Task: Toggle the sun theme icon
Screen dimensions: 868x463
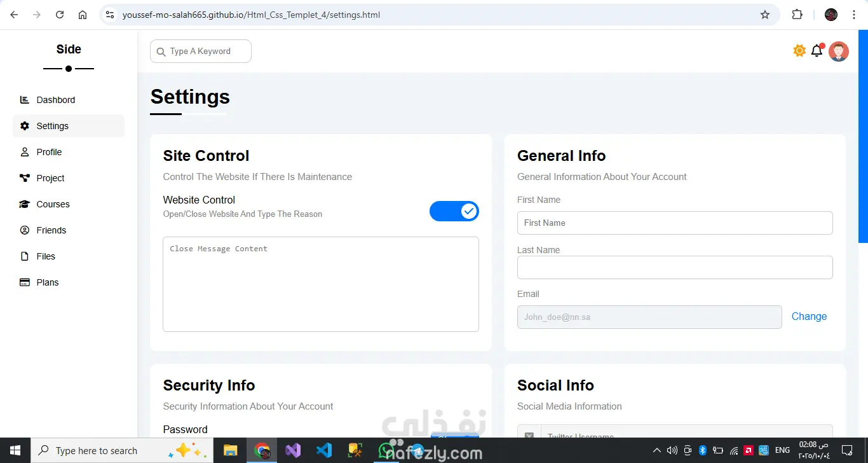Action: tap(799, 51)
